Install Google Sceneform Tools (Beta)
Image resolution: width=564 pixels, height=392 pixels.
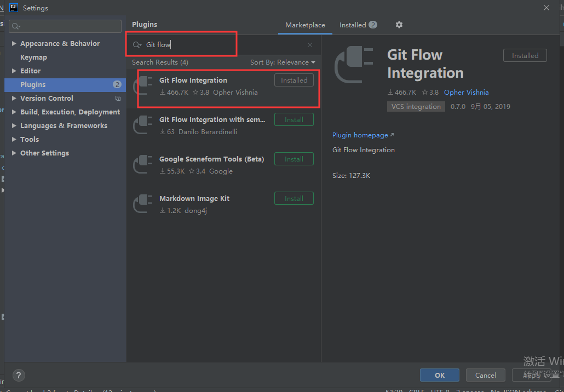[294, 159]
